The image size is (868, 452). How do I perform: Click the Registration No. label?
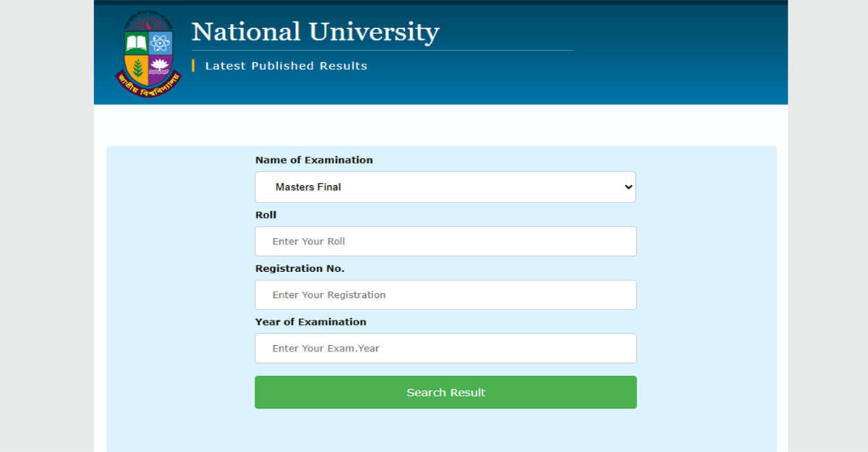click(x=300, y=268)
